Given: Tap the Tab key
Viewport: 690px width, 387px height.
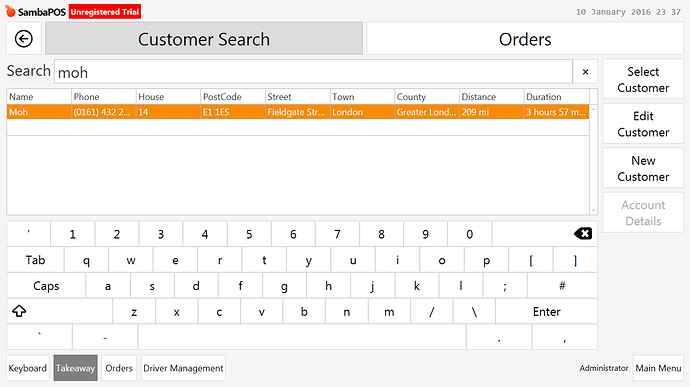Looking at the screenshot, I should [35, 260].
